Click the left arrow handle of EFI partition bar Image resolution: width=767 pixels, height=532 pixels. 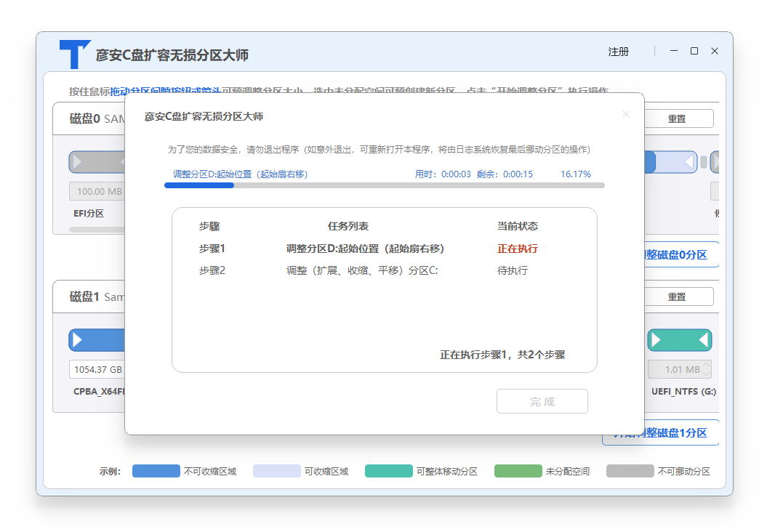pyautogui.click(x=77, y=162)
